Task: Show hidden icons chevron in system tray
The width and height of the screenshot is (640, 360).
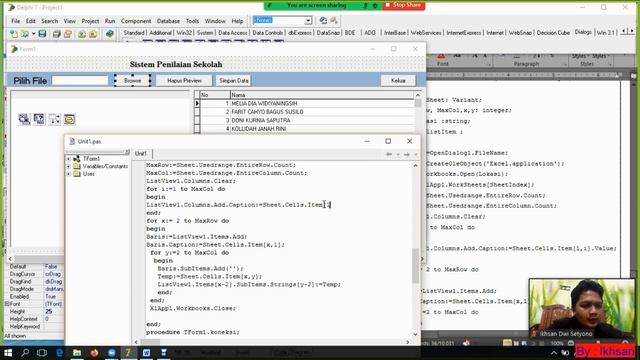Action: [x=553, y=353]
